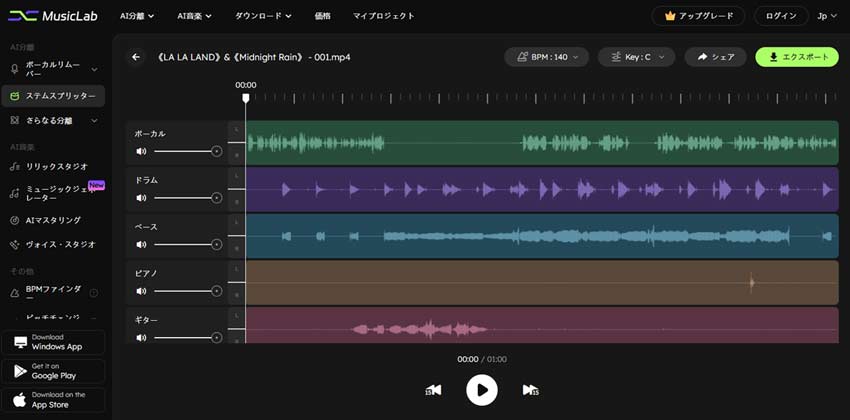850x420 pixels.
Task: Open the Jp language selector
Action: point(826,16)
